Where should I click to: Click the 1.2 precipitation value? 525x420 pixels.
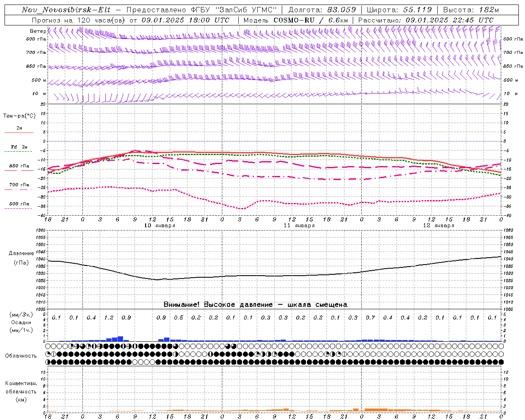point(109,318)
